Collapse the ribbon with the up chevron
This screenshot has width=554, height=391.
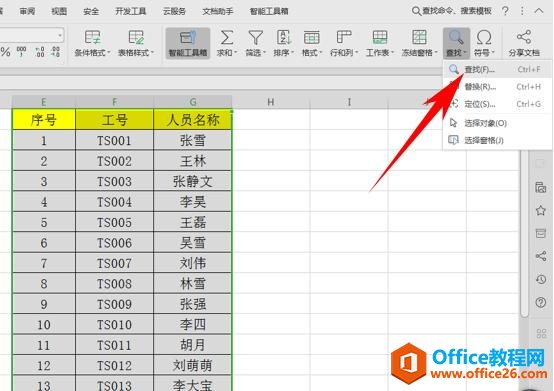[539, 11]
